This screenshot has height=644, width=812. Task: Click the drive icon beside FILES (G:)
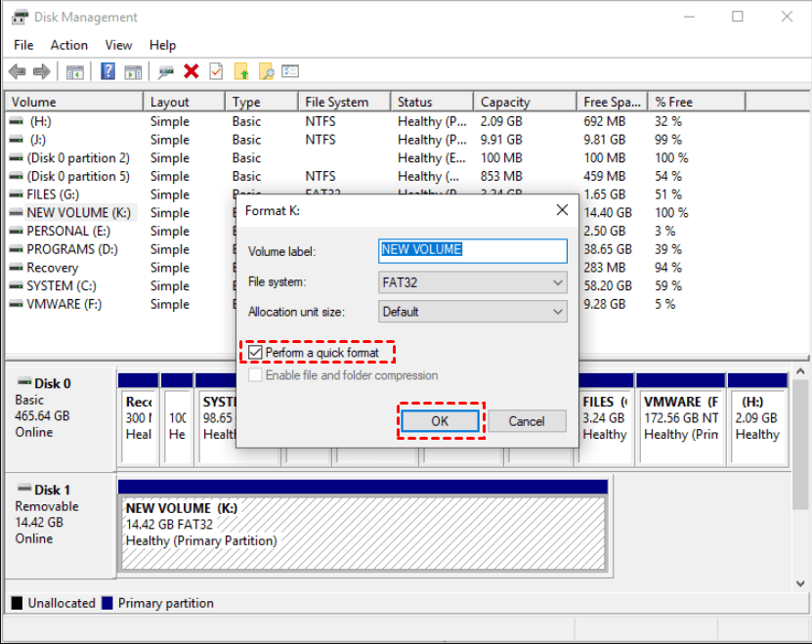[x=17, y=194]
